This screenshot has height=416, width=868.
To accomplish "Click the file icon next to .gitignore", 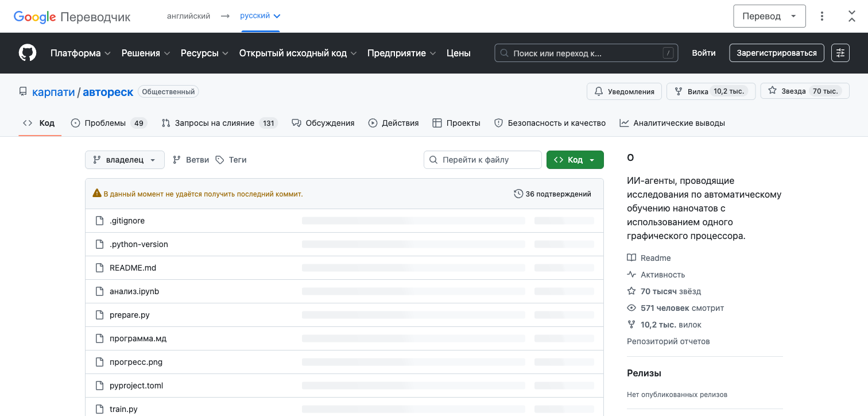I will (x=99, y=221).
